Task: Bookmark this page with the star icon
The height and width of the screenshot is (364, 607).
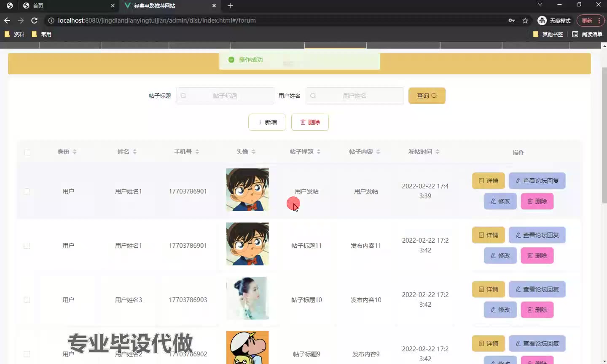Action: pos(525,20)
